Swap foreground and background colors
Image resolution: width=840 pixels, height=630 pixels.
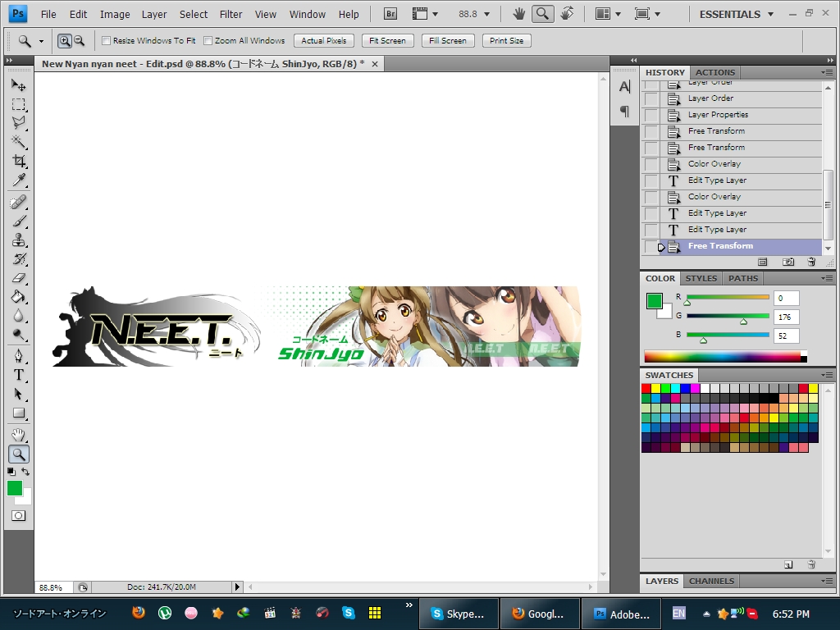click(25, 472)
